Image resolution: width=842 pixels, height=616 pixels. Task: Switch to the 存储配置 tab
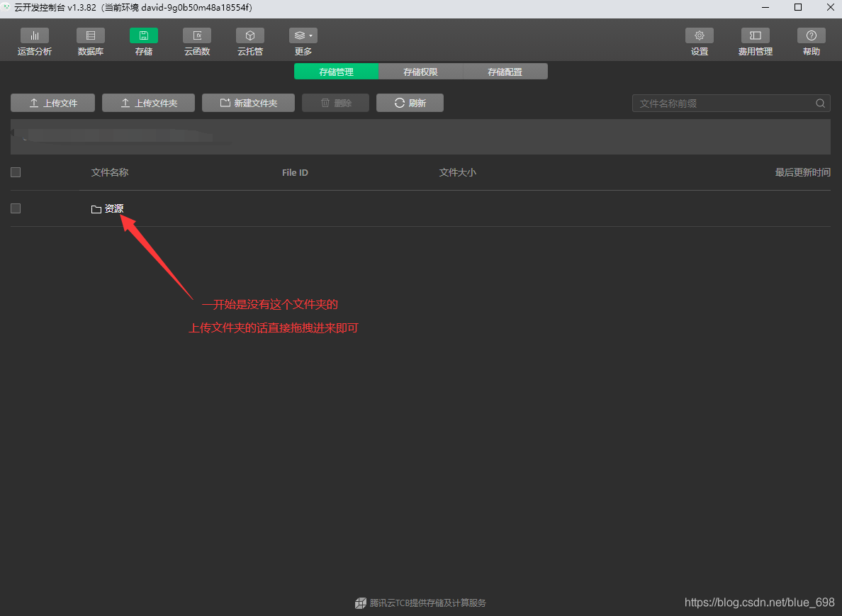pyautogui.click(x=505, y=72)
